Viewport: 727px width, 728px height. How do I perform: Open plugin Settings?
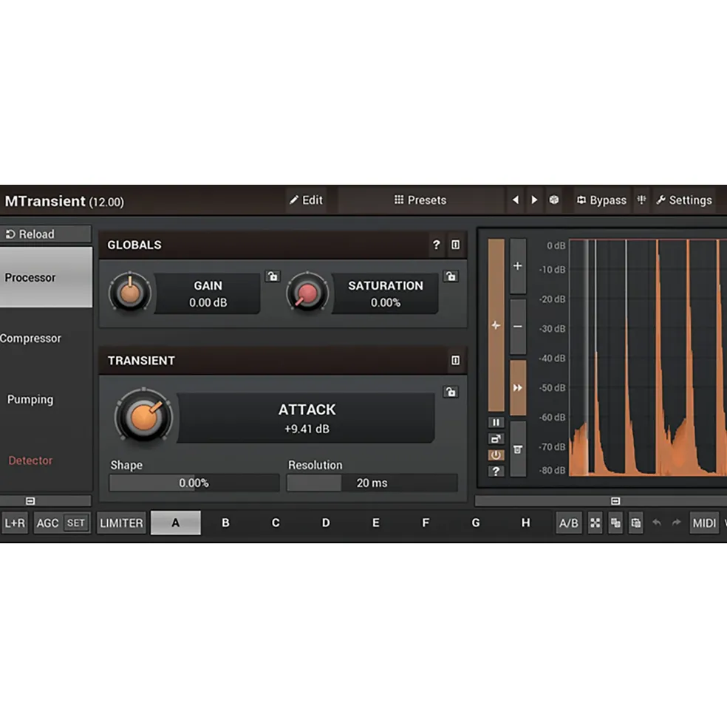pyautogui.click(x=684, y=200)
